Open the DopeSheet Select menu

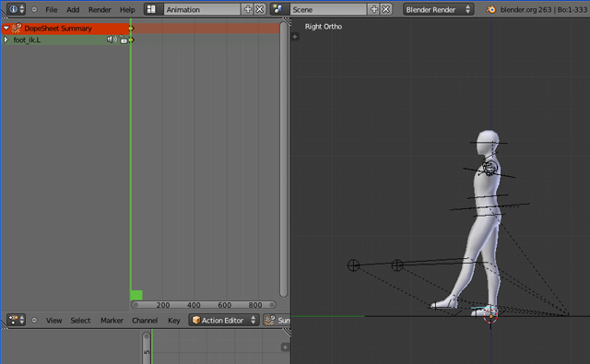(80, 321)
